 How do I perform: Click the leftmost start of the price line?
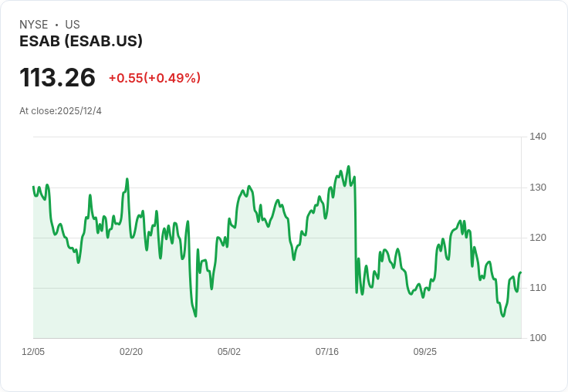pos(33,187)
